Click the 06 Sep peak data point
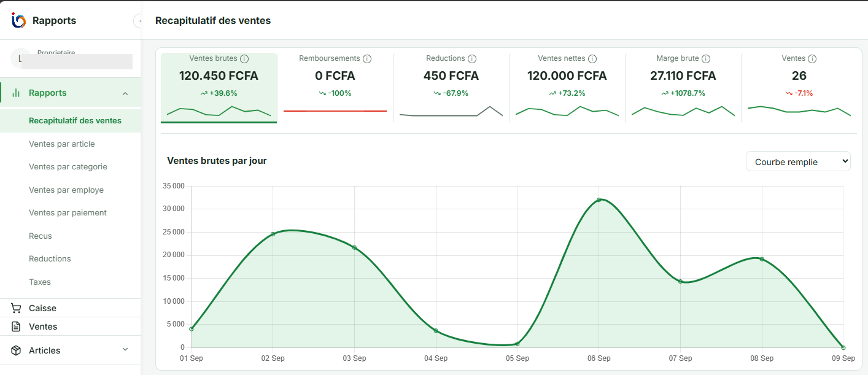 [x=599, y=199]
